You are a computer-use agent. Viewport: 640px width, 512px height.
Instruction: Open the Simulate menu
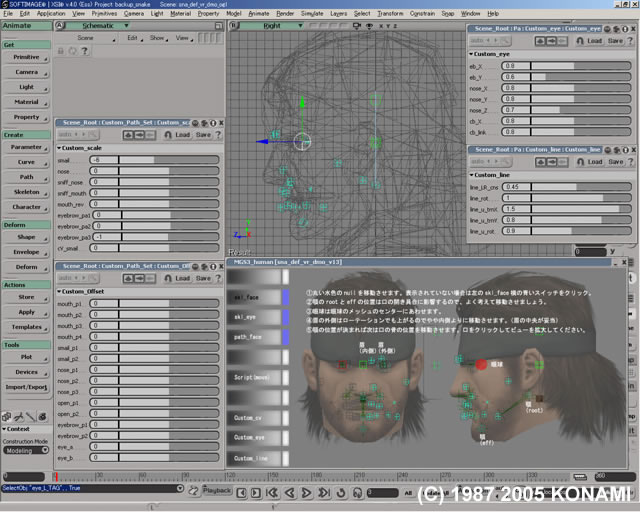[x=312, y=13]
